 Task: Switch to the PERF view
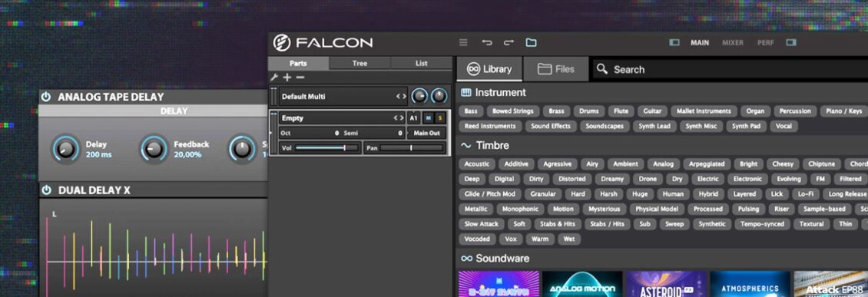click(766, 42)
